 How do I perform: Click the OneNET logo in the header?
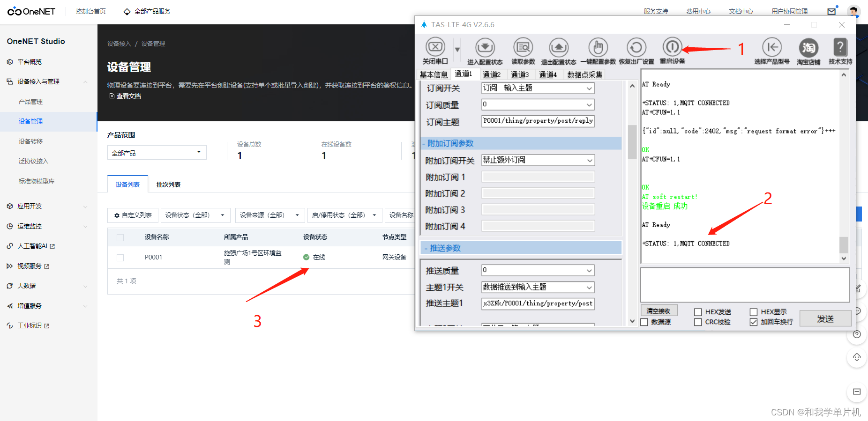click(31, 11)
